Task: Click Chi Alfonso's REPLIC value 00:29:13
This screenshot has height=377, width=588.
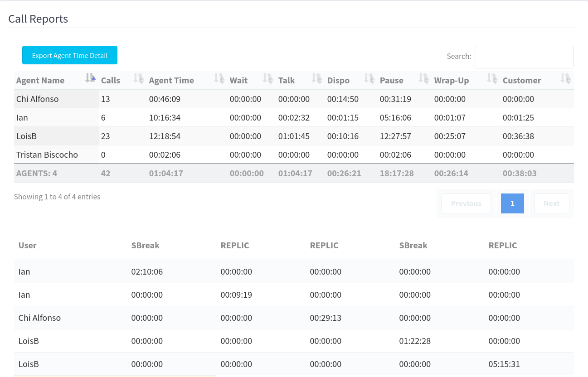Action: coord(326,318)
